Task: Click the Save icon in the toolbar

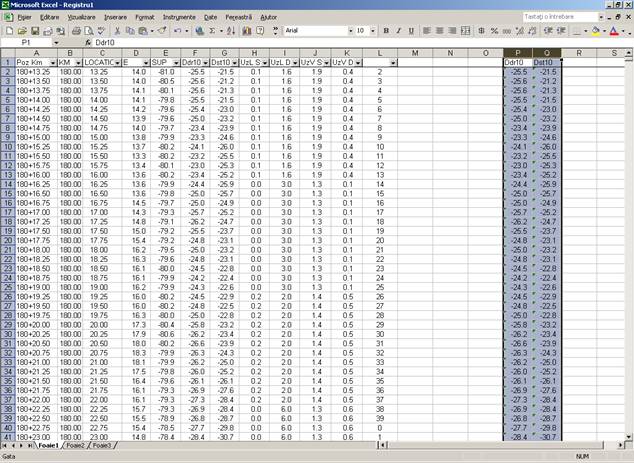Action: (34, 31)
